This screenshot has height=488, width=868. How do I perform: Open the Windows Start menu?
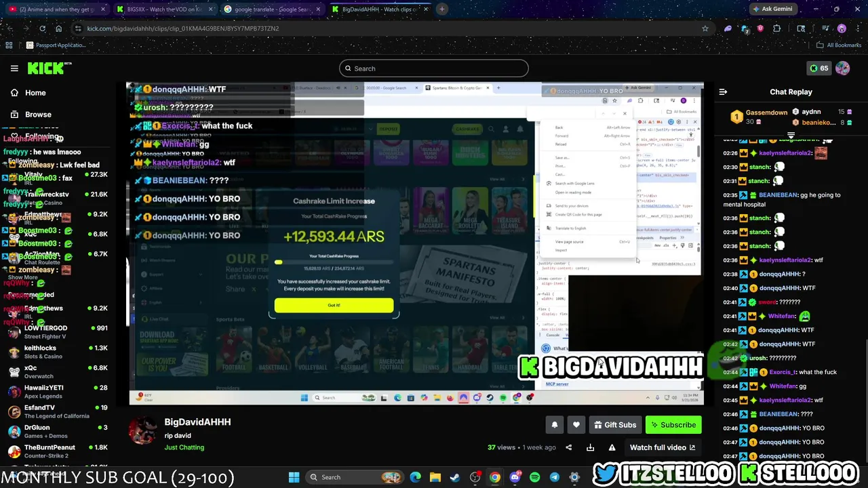(x=294, y=477)
